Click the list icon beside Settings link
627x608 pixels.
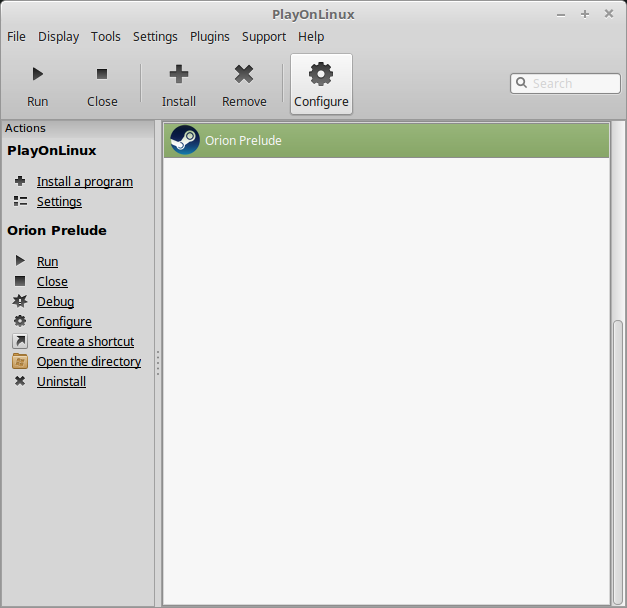(x=20, y=201)
